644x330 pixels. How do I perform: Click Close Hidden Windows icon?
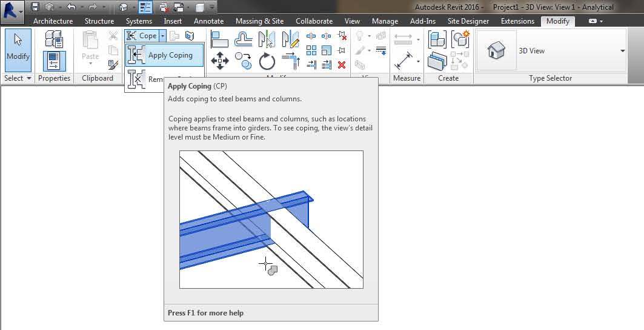click(164, 7)
